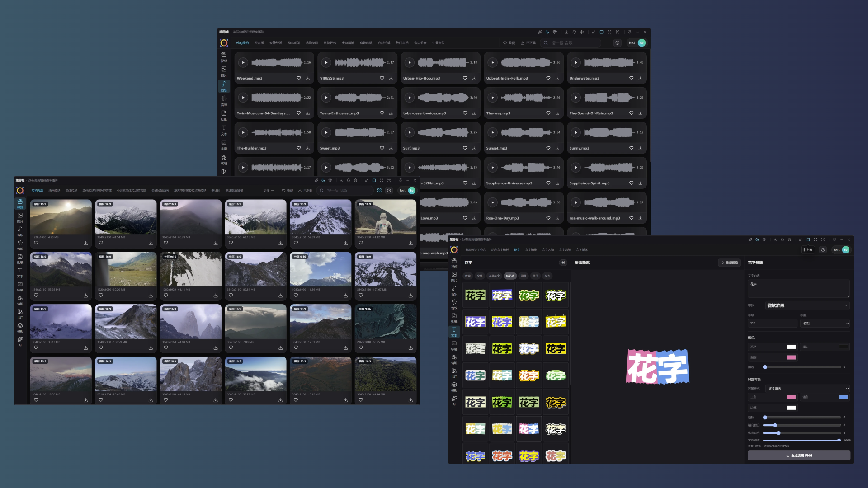The image size is (868, 488).
Task: Click the reset preset button above preview
Action: coord(730,263)
